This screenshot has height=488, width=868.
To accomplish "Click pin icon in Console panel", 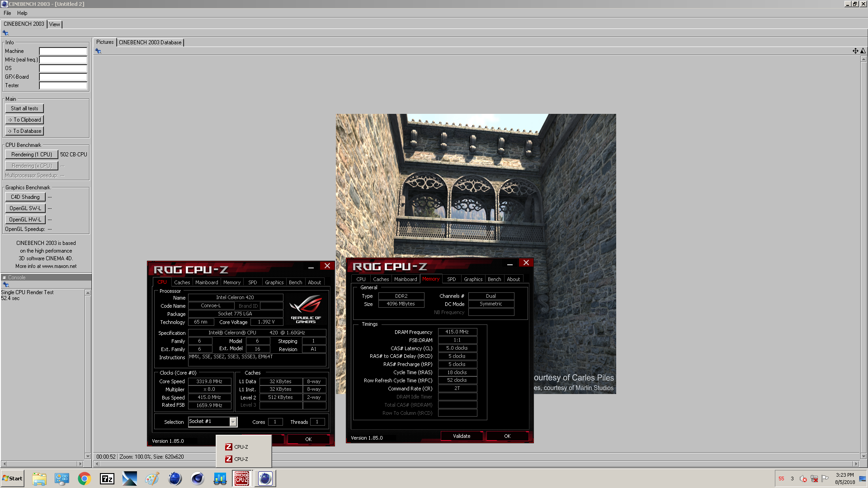I will point(6,285).
